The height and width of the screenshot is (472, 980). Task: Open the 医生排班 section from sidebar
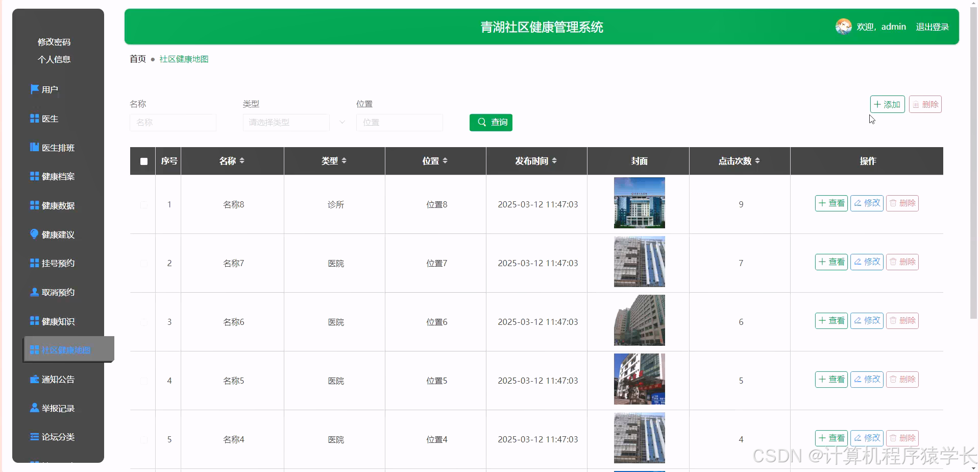(58, 147)
